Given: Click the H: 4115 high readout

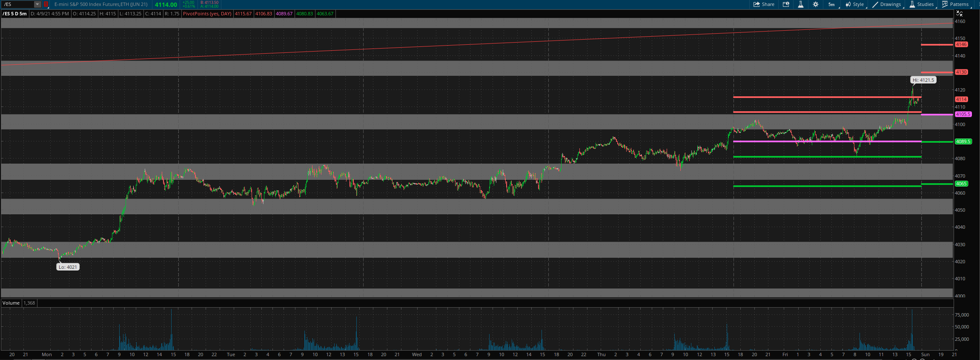Looking at the screenshot, I should click(108, 14).
